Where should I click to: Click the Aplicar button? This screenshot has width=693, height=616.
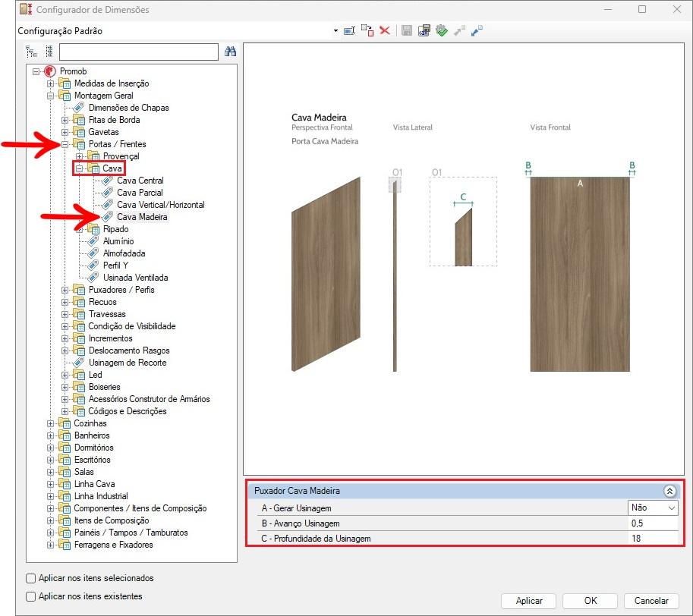click(529, 600)
